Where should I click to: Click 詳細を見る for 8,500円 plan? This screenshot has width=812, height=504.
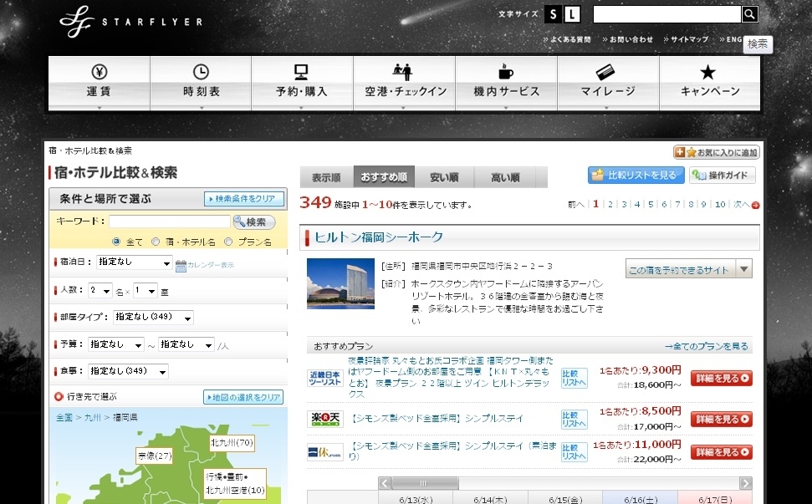coord(722,419)
